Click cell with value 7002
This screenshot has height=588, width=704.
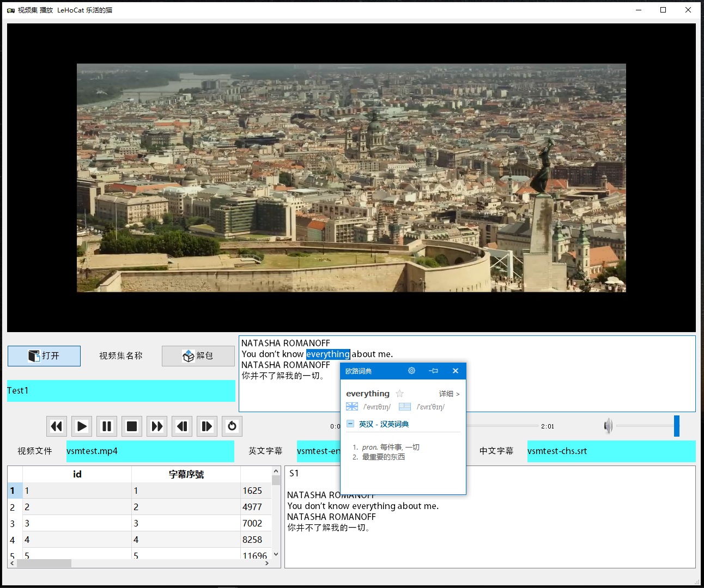[256, 523]
